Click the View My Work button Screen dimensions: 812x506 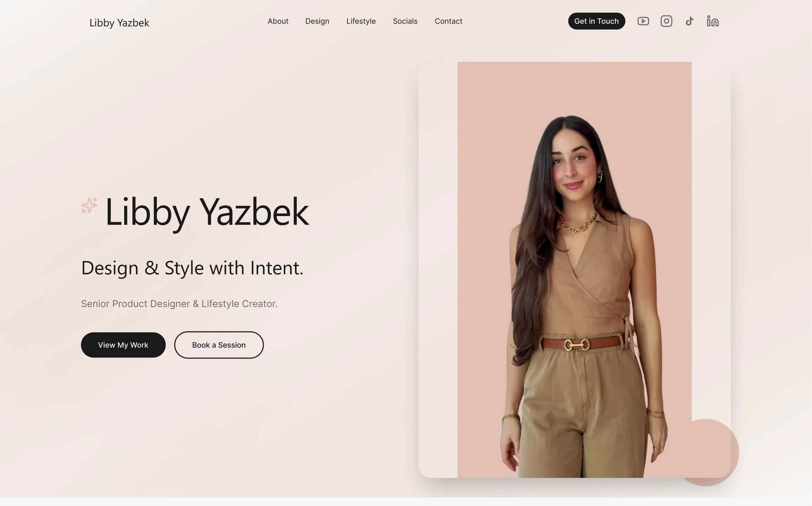(123, 345)
